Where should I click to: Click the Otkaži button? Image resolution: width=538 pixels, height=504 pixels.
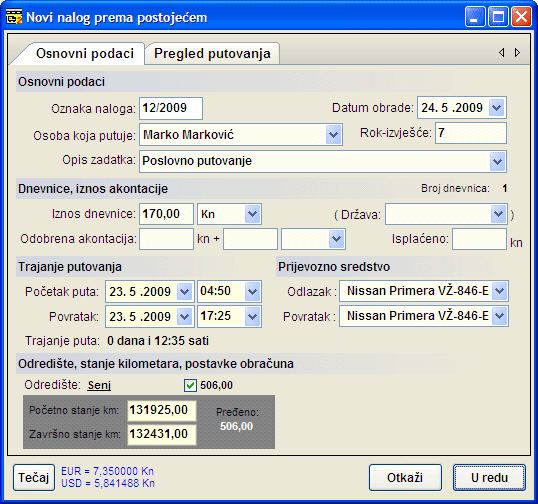(405, 478)
